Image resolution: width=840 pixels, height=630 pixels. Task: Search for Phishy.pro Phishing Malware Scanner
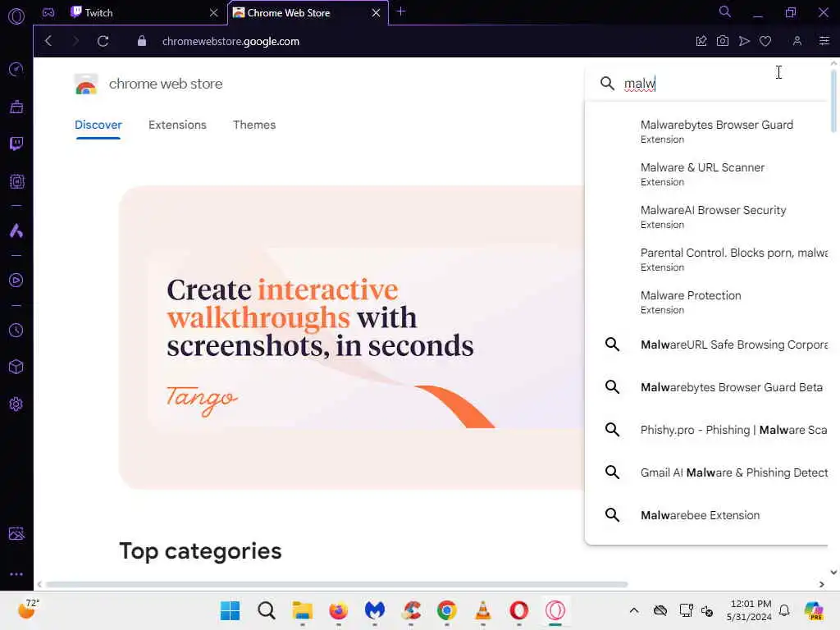707,430
